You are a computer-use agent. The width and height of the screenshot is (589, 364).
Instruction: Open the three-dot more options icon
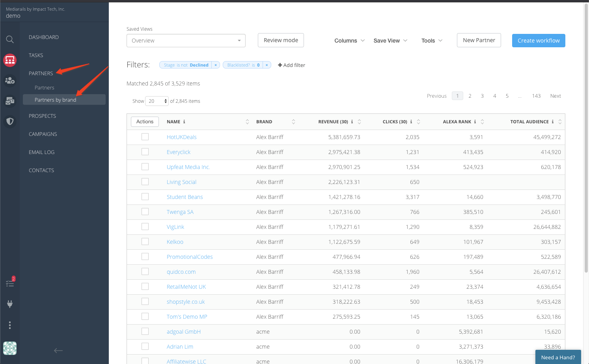pyautogui.click(x=10, y=325)
